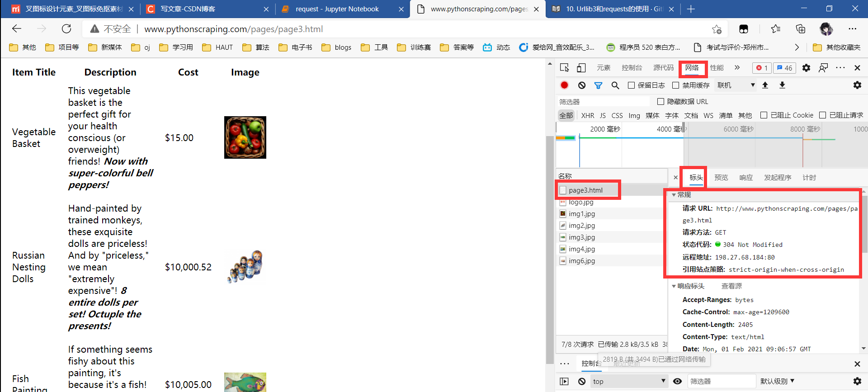Open the 联机 throttling dropdown
This screenshot has width=868, height=392.
[736, 85]
